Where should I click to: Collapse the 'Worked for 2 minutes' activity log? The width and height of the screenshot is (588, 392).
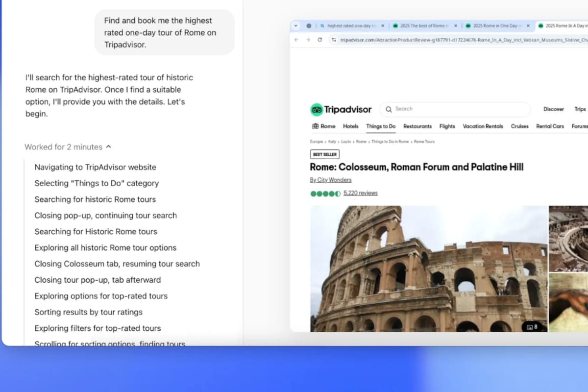click(109, 147)
